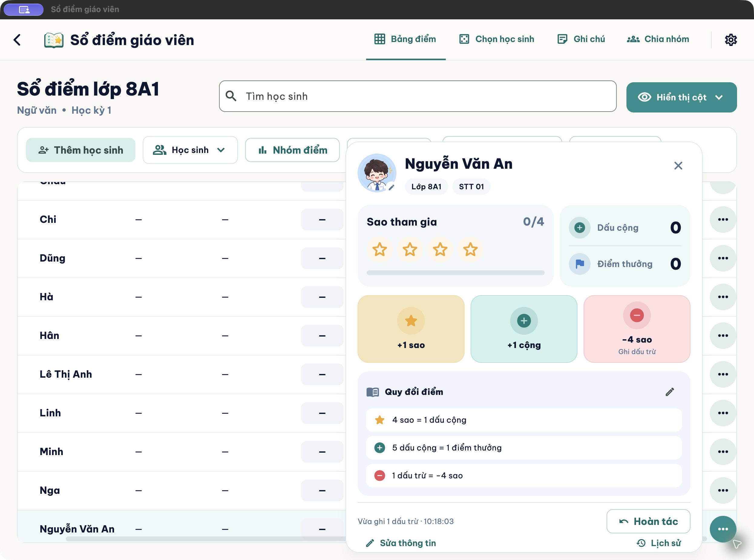Open the Chọn học sinh tab
The width and height of the screenshot is (754, 560).
pyautogui.click(x=497, y=39)
